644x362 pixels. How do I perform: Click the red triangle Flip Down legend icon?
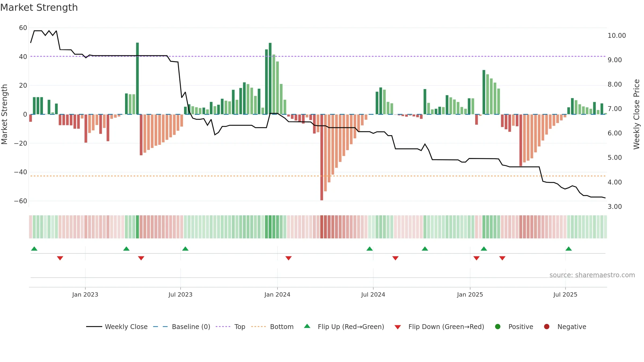pos(398,327)
